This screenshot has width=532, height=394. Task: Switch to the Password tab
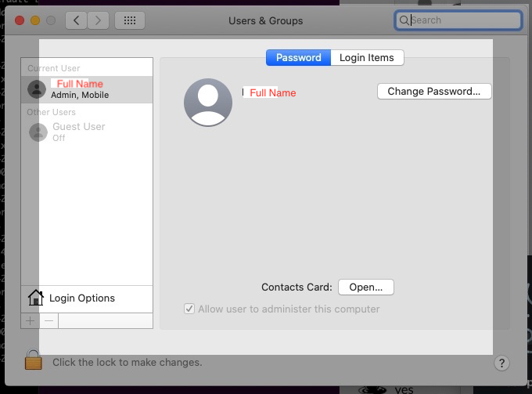point(298,57)
